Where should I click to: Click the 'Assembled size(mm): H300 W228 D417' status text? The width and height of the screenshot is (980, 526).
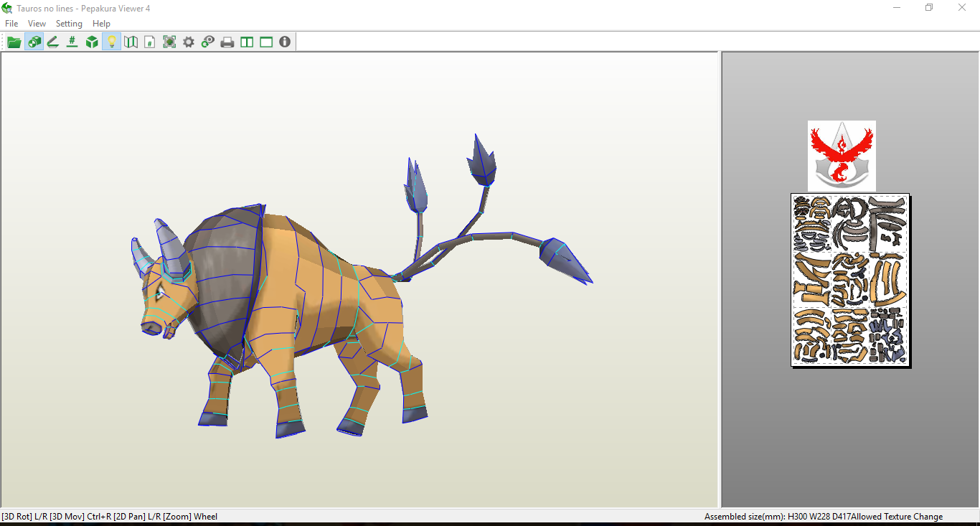tap(777, 517)
